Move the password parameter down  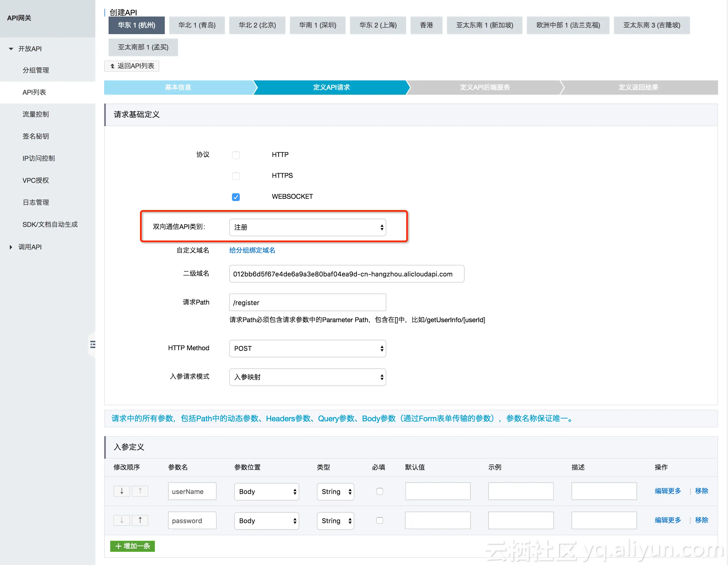122,520
